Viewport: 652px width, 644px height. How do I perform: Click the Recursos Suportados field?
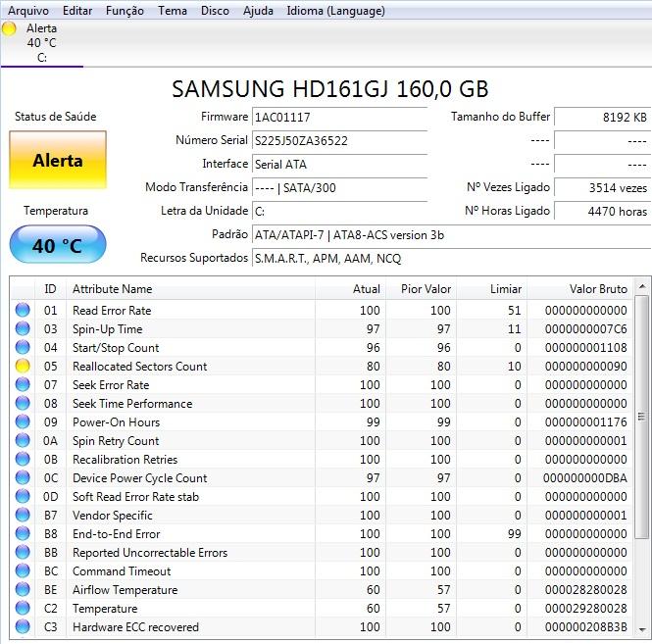coord(451,259)
